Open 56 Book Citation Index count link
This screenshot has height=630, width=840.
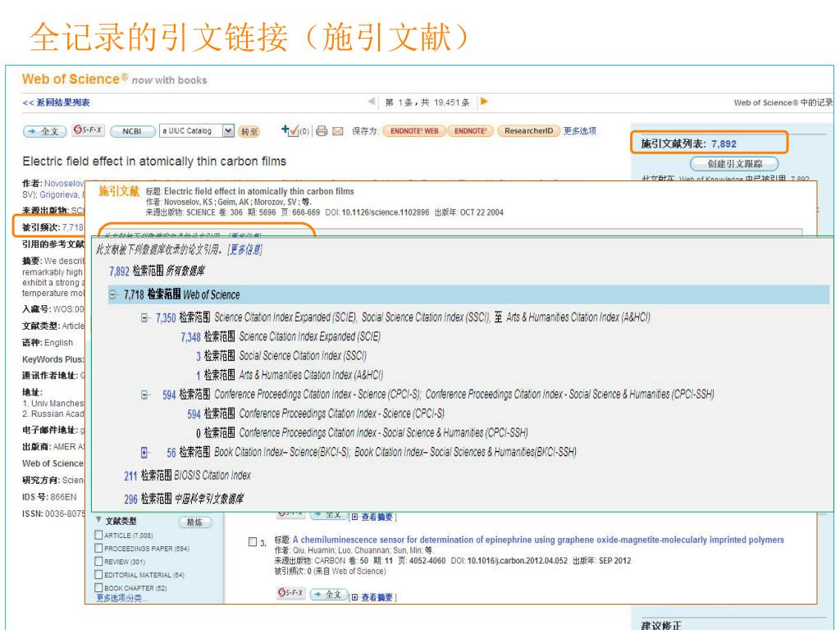[x=171, y=453]
